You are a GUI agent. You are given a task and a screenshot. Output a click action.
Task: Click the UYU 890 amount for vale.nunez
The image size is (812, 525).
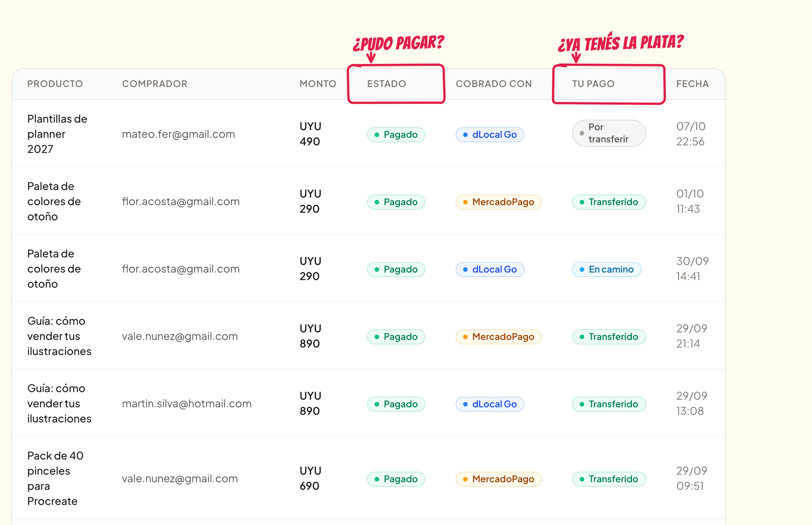pyautogui.click(x=310, y=336)
